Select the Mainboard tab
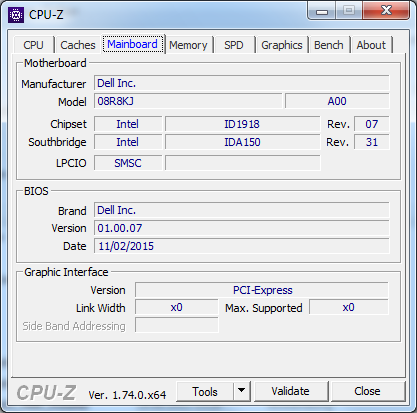Image resolution: width=417 pixels, height=413 pixels. [132, 44]
